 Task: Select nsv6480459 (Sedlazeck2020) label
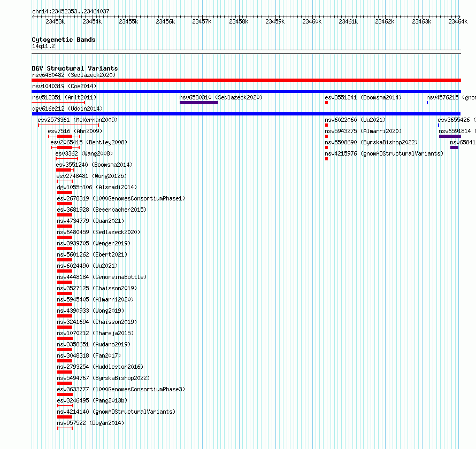tap(98, 232)
